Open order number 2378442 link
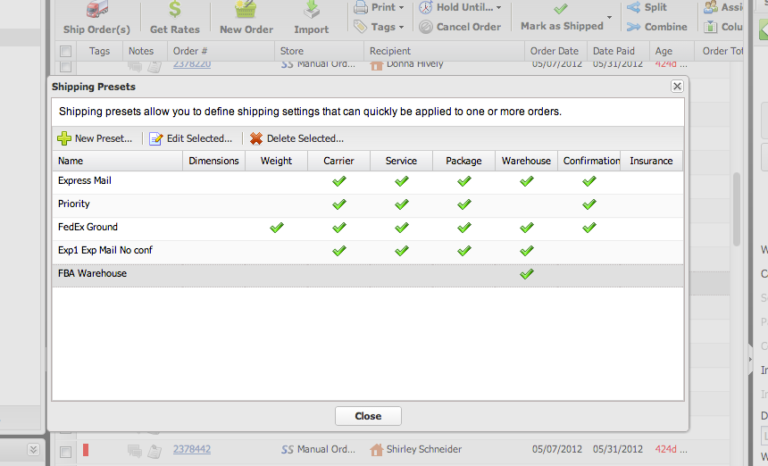The width and height of the screenshot is (768, 466). [190, 450]
